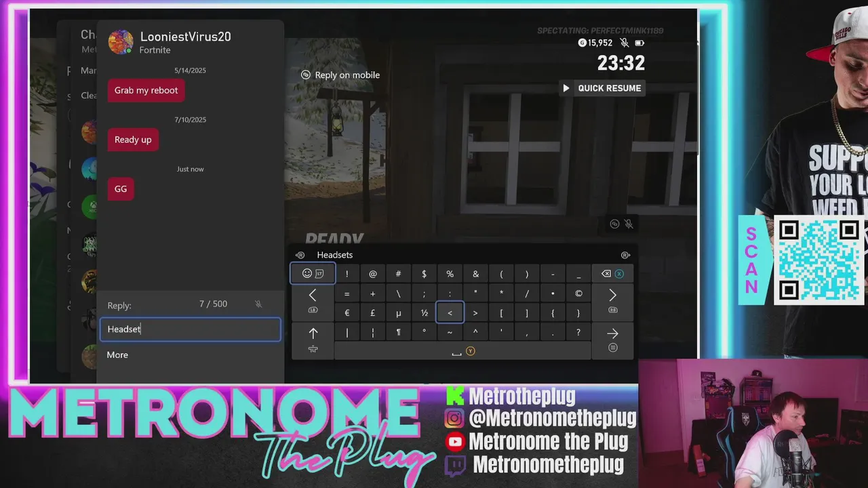Select the euro sign key

click(347, 313)
